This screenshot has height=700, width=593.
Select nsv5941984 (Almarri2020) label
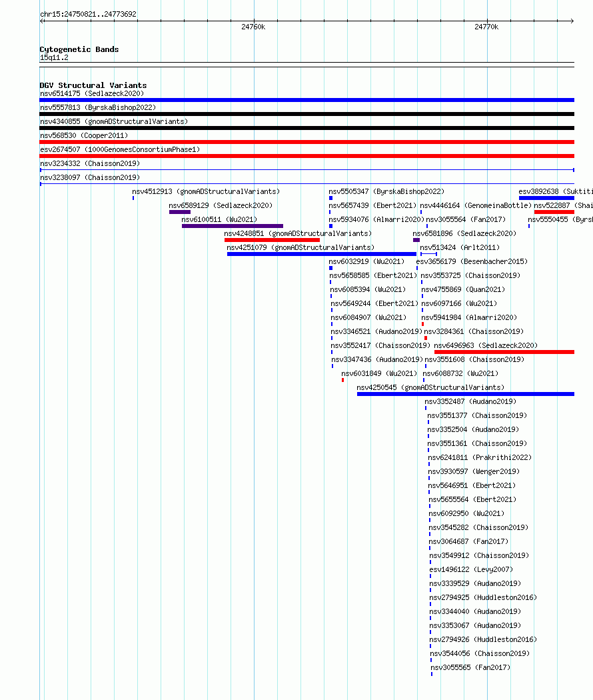[469, 317]
